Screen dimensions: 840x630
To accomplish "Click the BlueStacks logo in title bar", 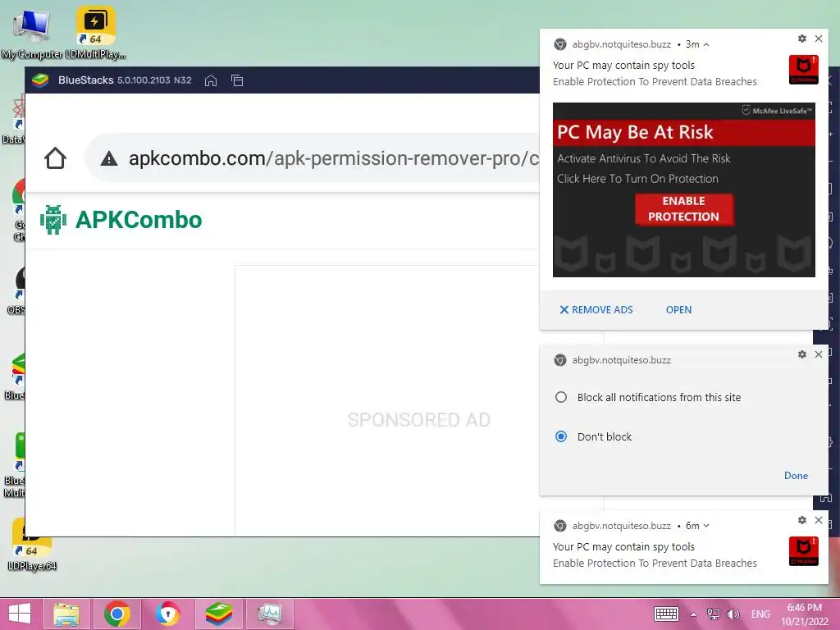I will 40,80.
